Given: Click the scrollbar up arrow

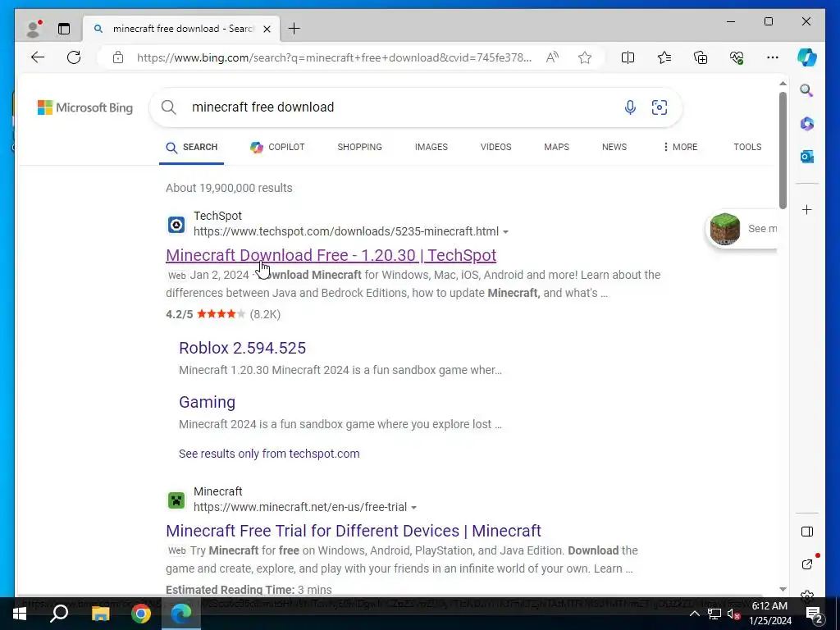Looking at the screenshot, I should [783, 84].
